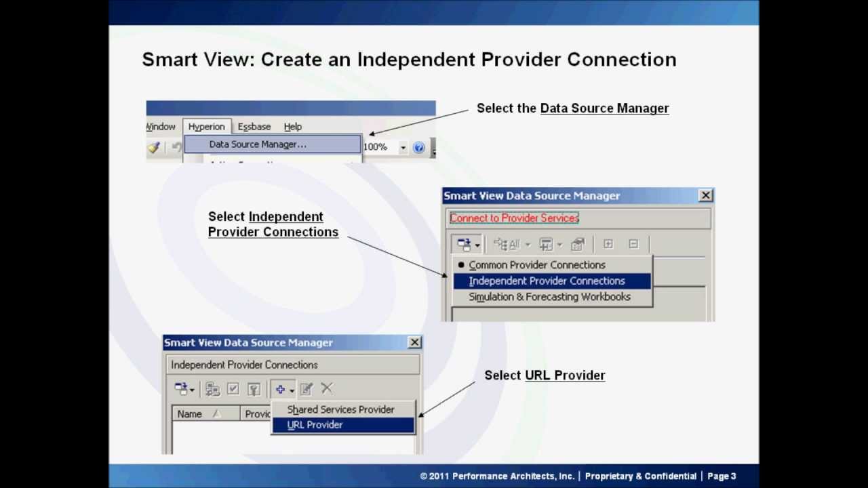Expand the All dropdown arrow
868x488 pixels.
coord(528,245)
